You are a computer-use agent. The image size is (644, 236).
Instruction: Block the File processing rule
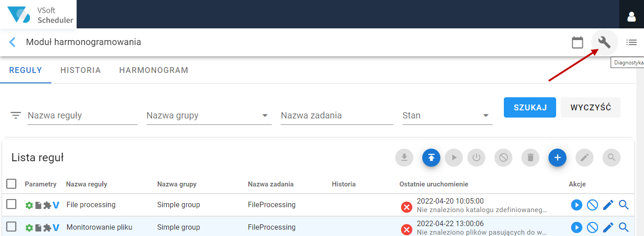(x=592, y=205)
